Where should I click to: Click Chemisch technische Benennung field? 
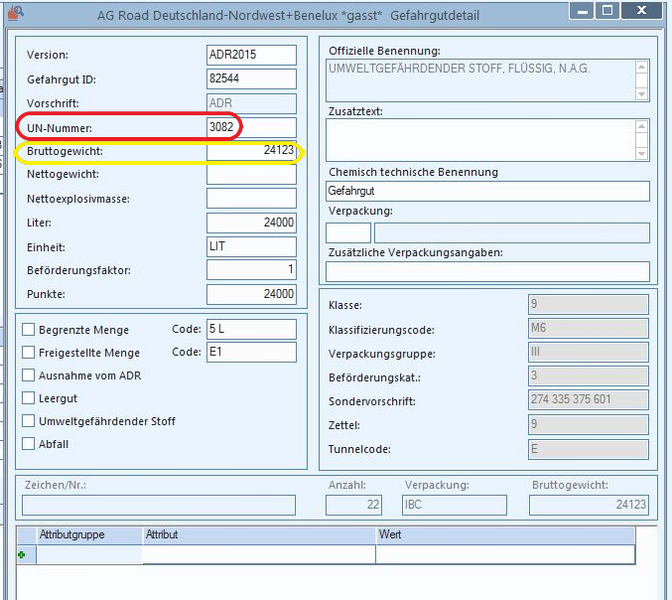tap(488, 191)
